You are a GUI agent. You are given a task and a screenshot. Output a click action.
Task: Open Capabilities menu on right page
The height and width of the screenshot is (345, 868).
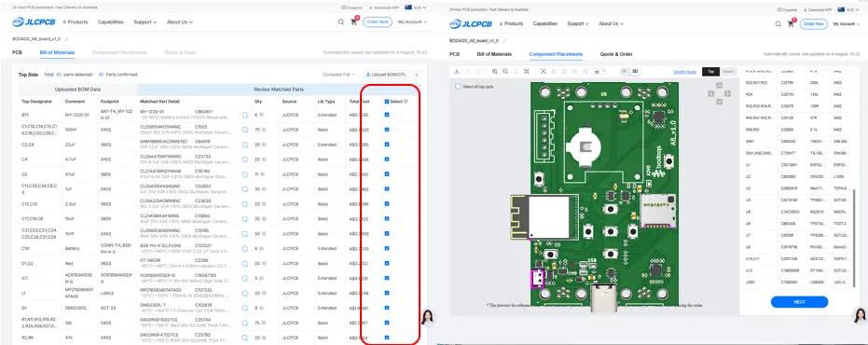click(545, 24)
